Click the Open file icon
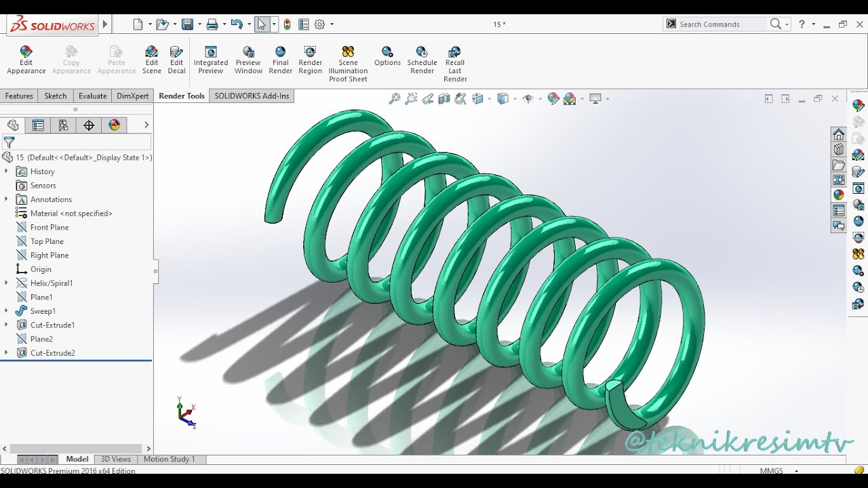Viewport: 868px width, 488px height. tap(162, 24)
